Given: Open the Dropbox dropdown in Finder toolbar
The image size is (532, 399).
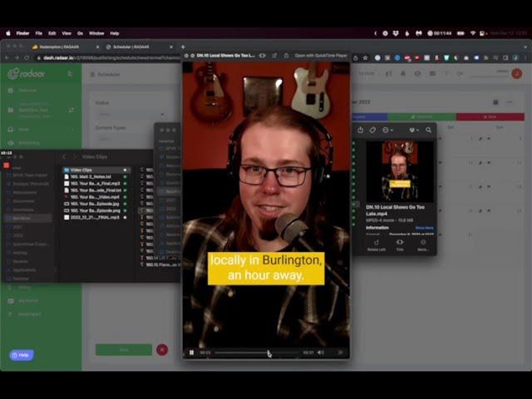Looking at the screenshot, I should click(x=414, y=130).
